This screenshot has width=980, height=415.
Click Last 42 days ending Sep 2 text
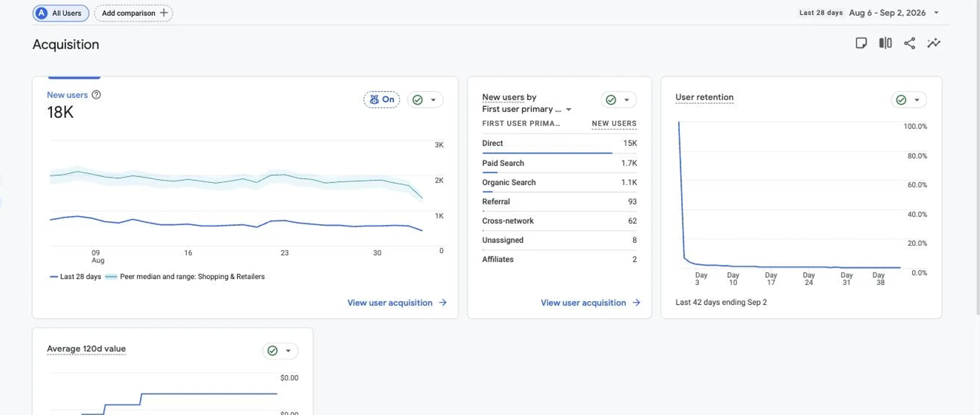pos(721,302)
